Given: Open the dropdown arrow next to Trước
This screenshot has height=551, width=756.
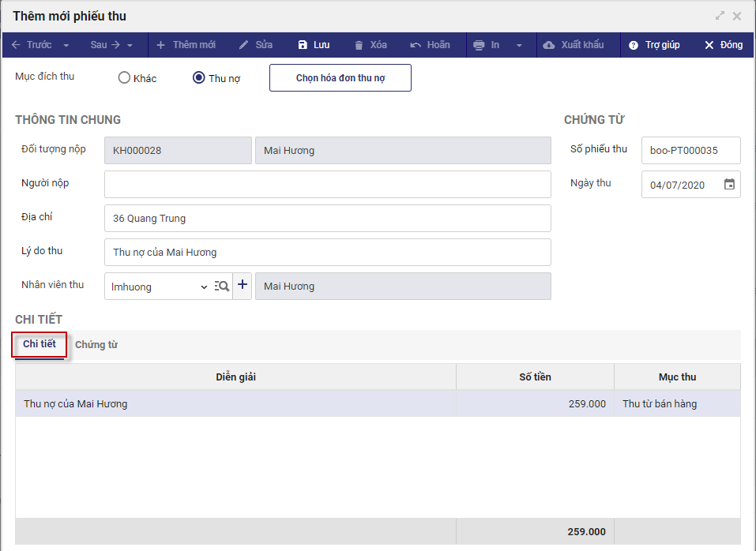Looking at the screenshot, I should (66, 45).
